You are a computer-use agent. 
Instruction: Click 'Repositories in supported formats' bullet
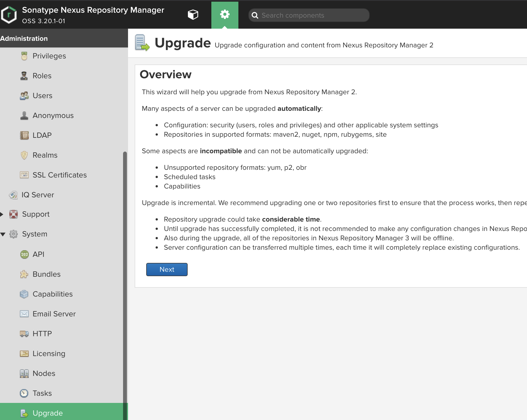[275, 134]
